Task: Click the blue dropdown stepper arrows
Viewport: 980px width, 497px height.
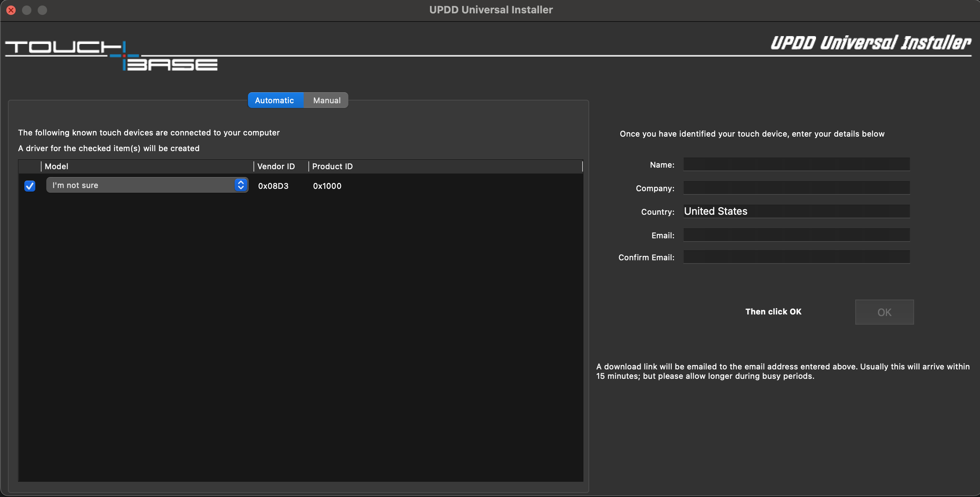Action: [241, 185]
